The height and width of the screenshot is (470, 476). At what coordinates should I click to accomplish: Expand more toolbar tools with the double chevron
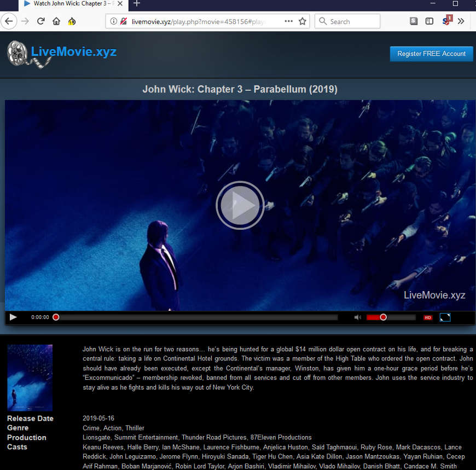click(x=461, y=21)
